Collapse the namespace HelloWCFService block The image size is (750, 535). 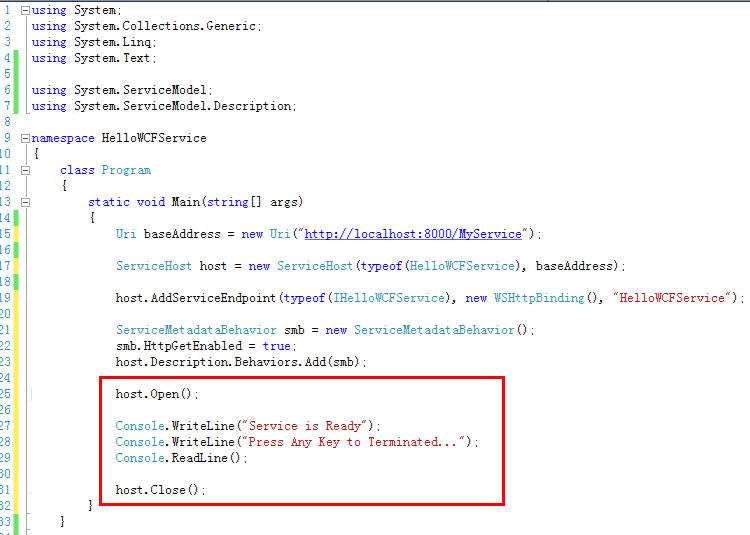pyautogui.click(x=25, y=138)
